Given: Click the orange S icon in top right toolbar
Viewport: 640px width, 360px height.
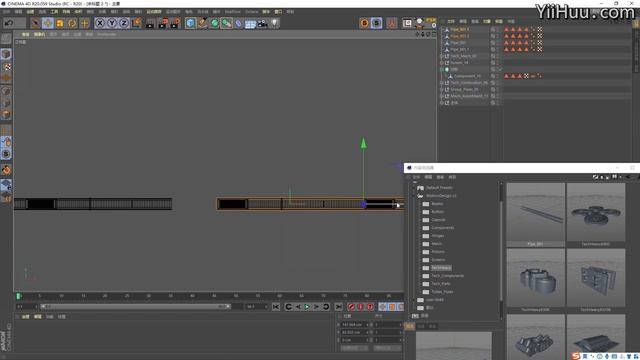Looking at the screenshot, I should click(364, 23).
